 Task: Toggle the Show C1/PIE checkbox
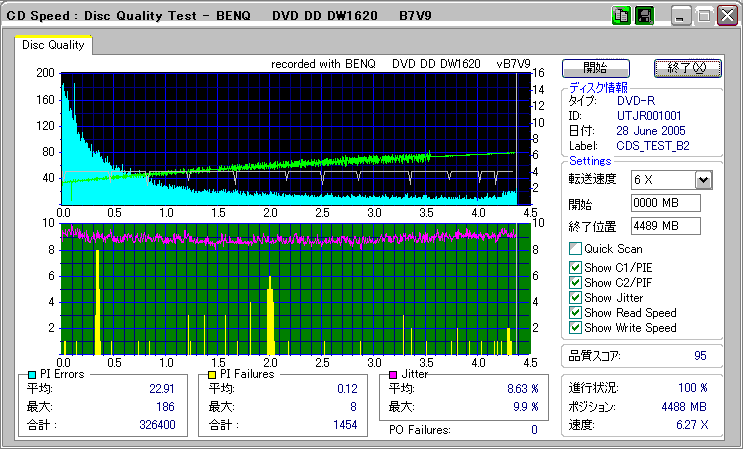(x=575, y=268)
